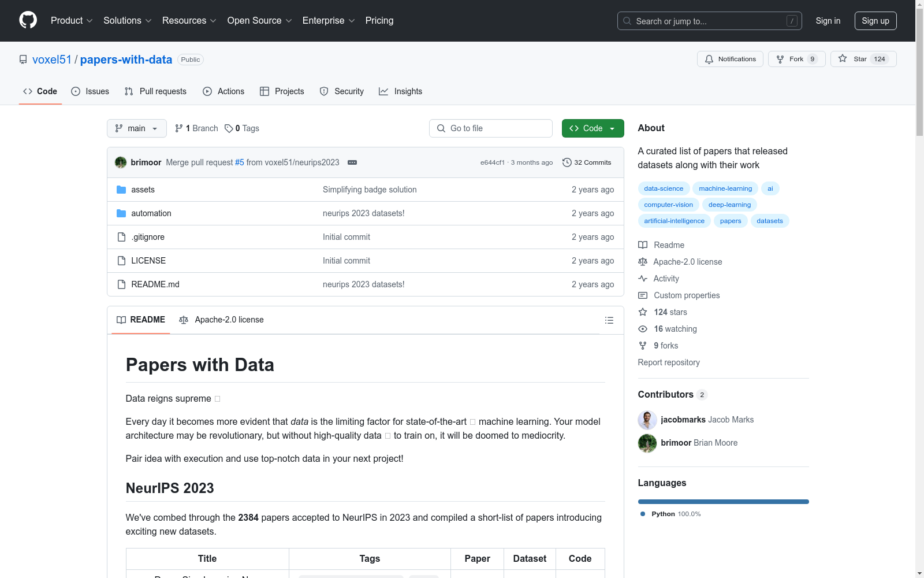
Task: Click the datasets topic tag
Action: click(x=770, y=221)
